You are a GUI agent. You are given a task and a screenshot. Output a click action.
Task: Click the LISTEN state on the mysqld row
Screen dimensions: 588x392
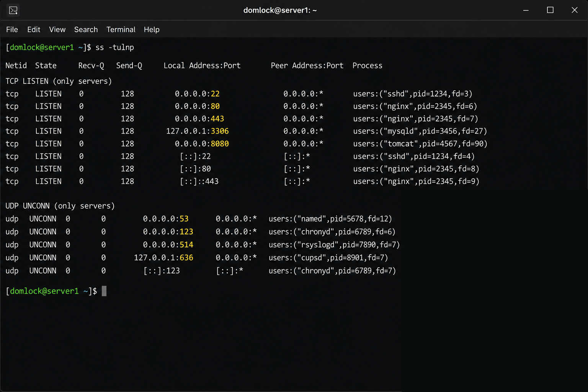[x=48, y=131]
